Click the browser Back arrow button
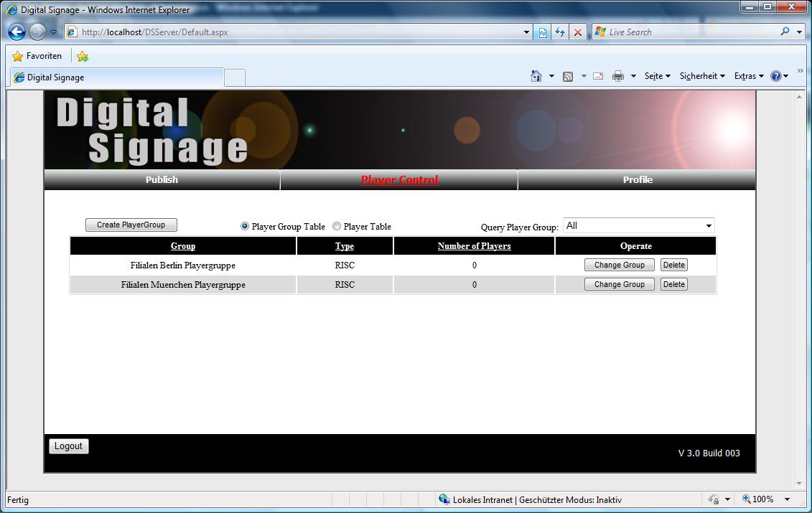 (x=17, y=32)
